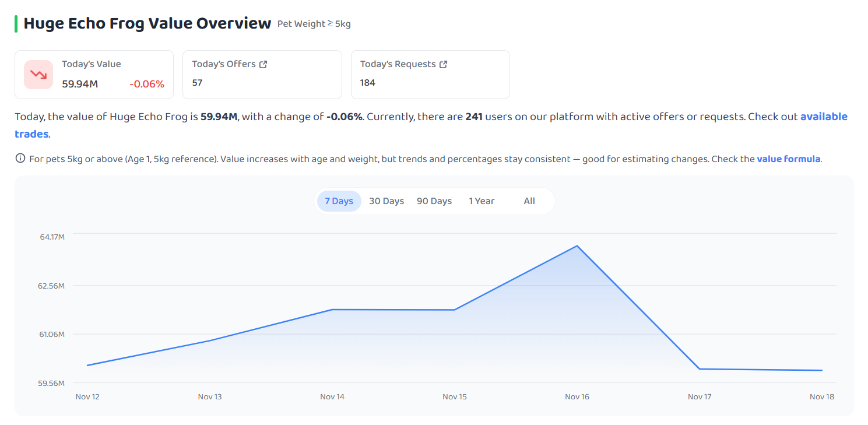Click the Nov 12 x-axis label
Screen dimensions: 868x425
(x=87, y=397)
